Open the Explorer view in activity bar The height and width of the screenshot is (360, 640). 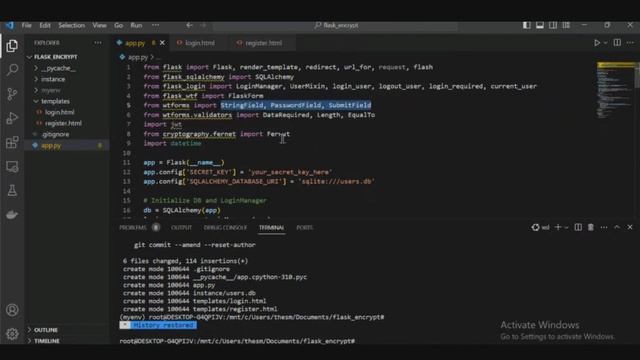pos(12,46)
